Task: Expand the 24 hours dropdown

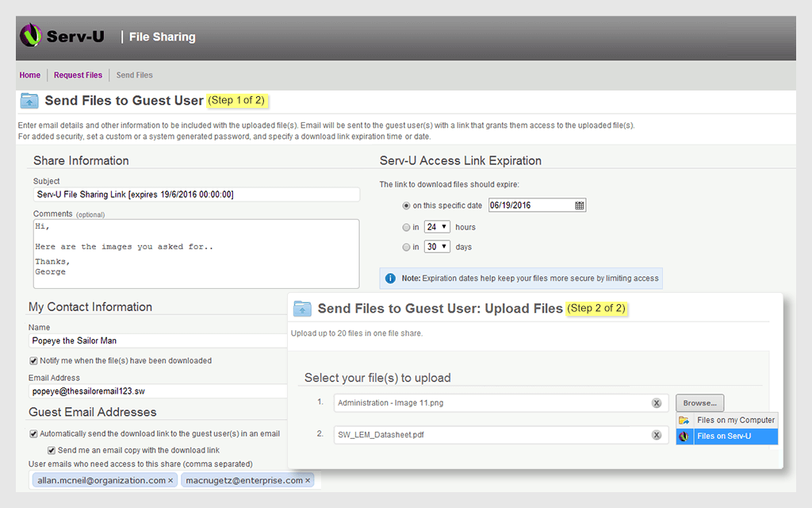Action: pyautogui.click(x=437, y=227)
